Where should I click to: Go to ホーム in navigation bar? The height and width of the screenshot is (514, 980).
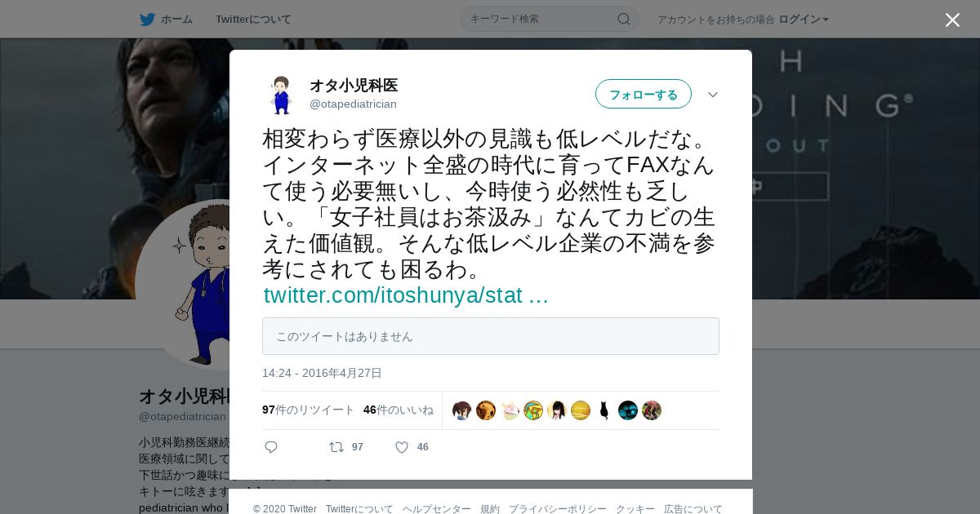tap(176, 19)
